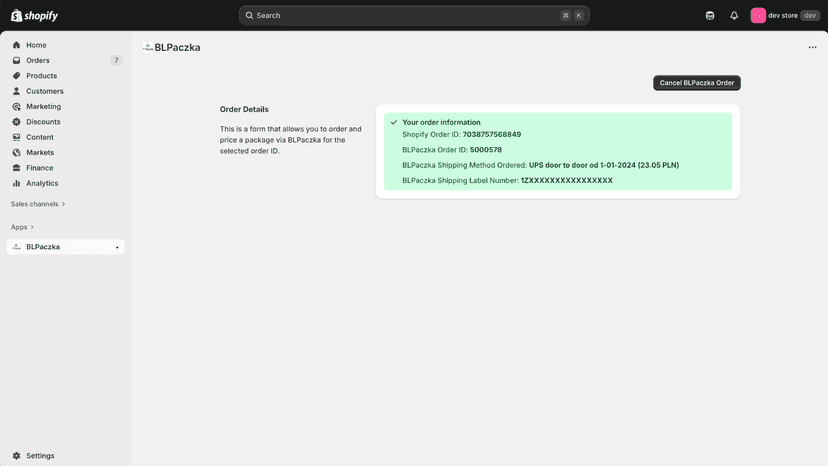This screenshot has height=466, width=828.
Task: Open Settings at sidebar bottom
Action: tap(66, 455)
